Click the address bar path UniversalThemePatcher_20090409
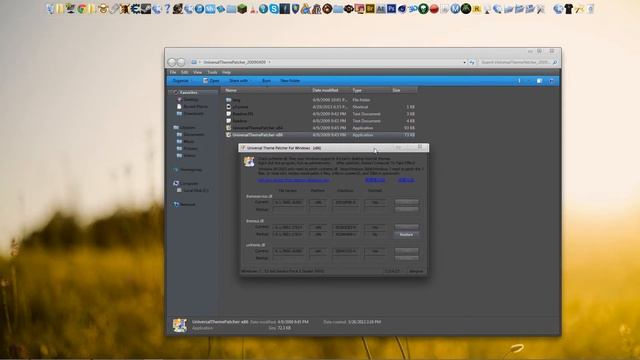 (235, 62)
